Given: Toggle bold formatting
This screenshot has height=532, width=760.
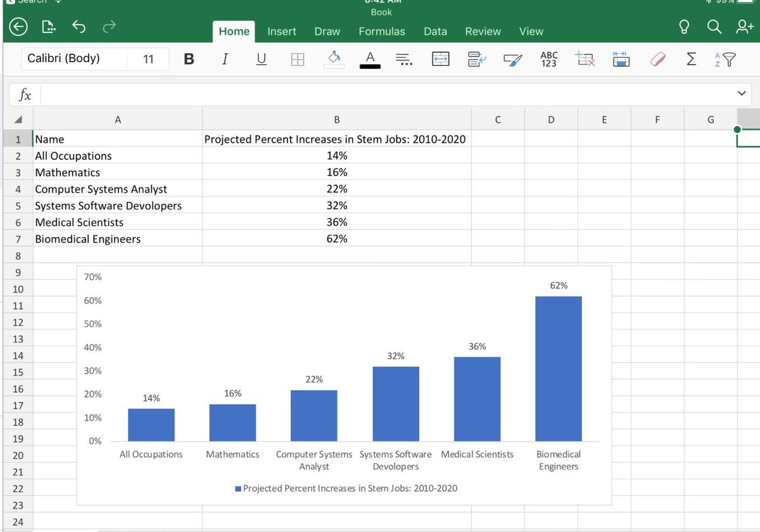Looking at the screenshot, I should [189, 59].
